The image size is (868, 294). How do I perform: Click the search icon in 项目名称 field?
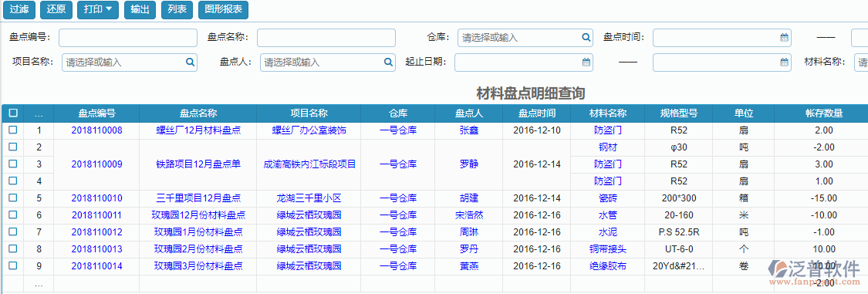coord(190,62)
